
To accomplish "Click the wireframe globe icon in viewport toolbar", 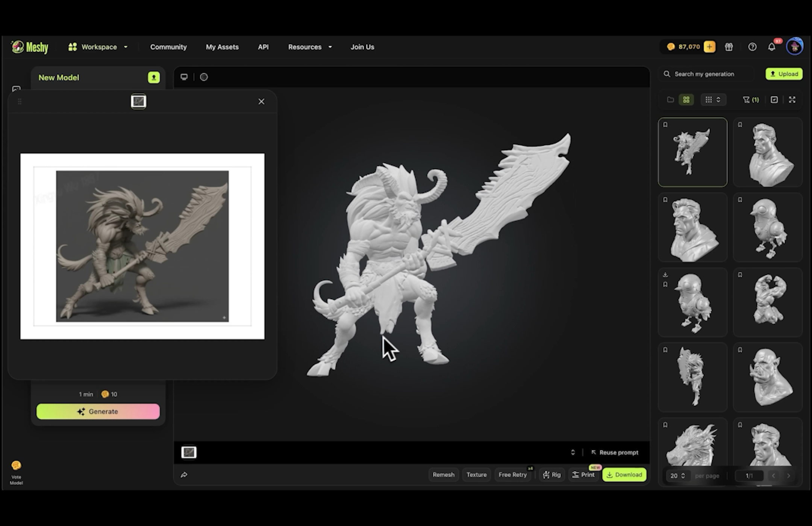I will point(204,77).
